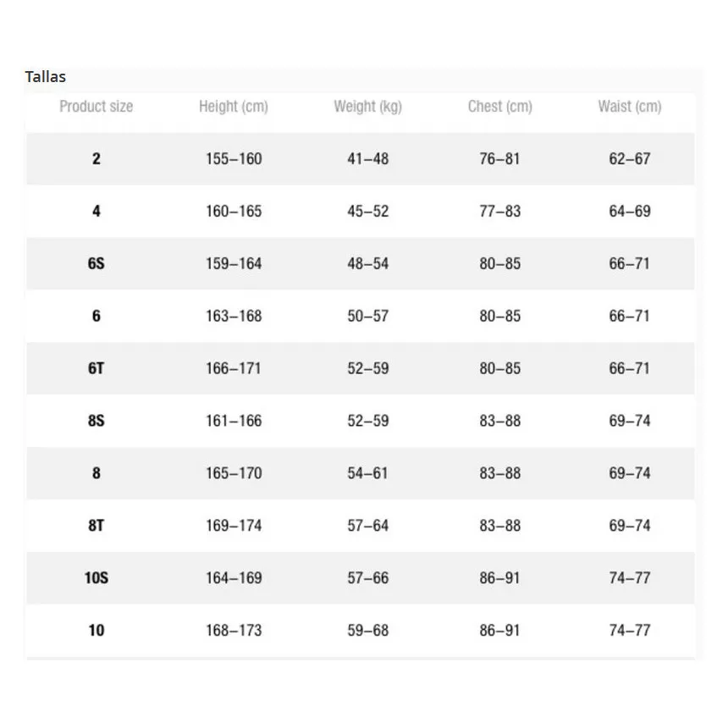Select the 10S size label
Image resolution: width=728 pixels, height=728 pixels.
click(97, 578)
